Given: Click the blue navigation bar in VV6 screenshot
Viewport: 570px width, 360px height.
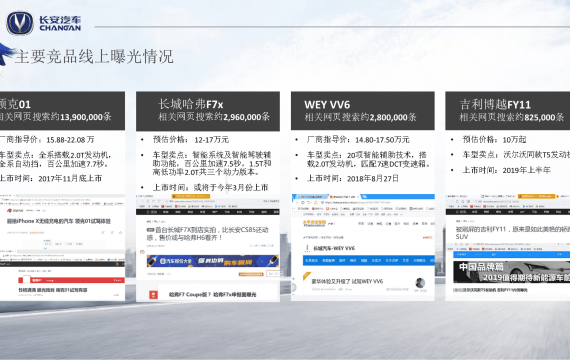Looking at the screenshot, I should [x=369, y=260].
